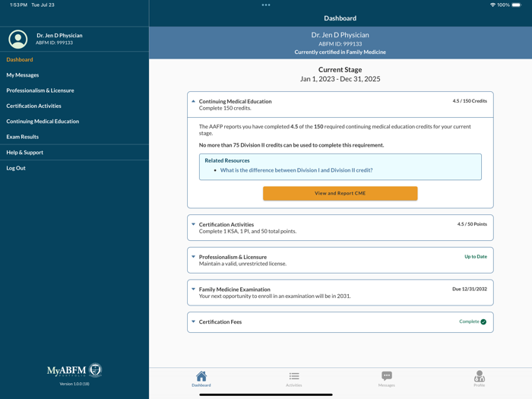Open the Messages chat bubble tab
The height and width of the screenshot is (399, 532).
click(386, 376)
